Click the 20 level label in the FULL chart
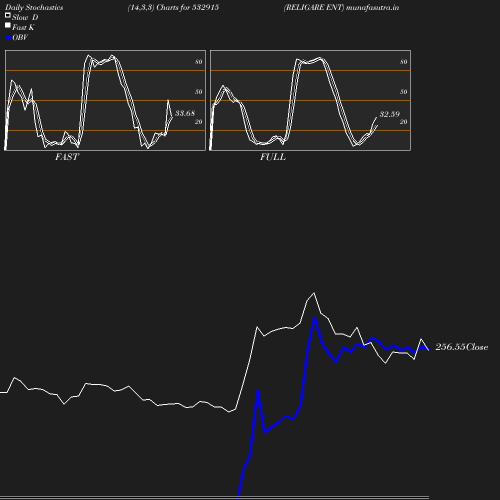This screenshot has height=500, width=500. [x=404, y=122]
